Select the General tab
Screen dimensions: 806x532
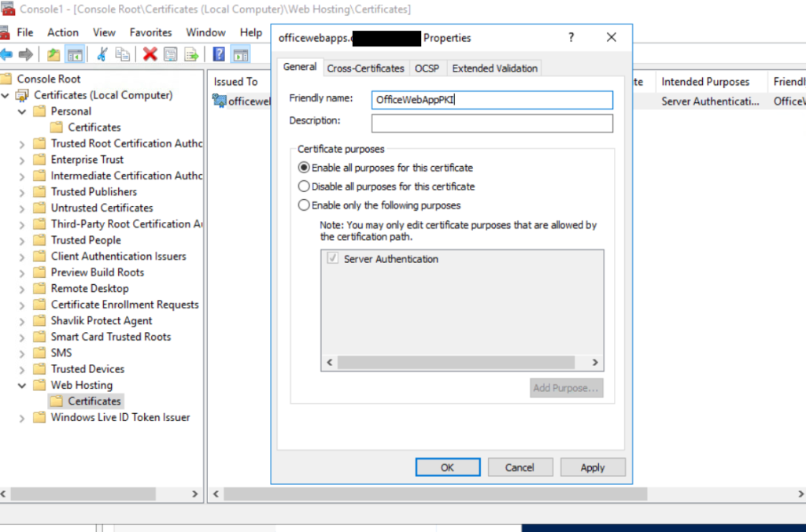click(x=300, y=67)
